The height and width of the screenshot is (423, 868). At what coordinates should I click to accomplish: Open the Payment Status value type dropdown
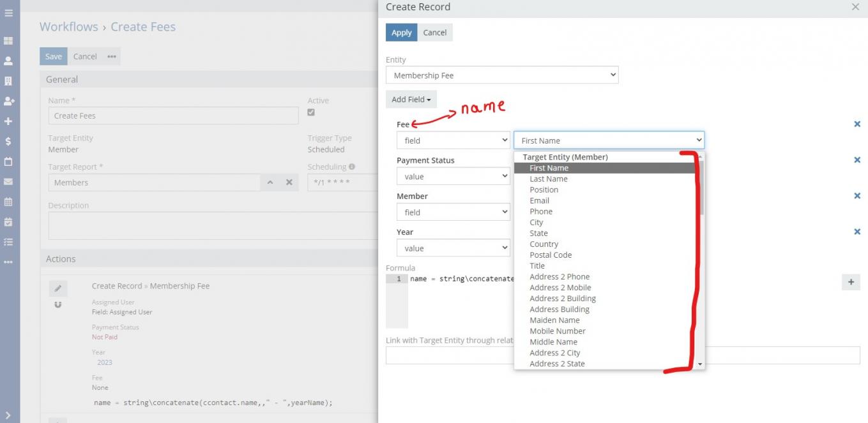pyautogui.click(x=453, y=177)
